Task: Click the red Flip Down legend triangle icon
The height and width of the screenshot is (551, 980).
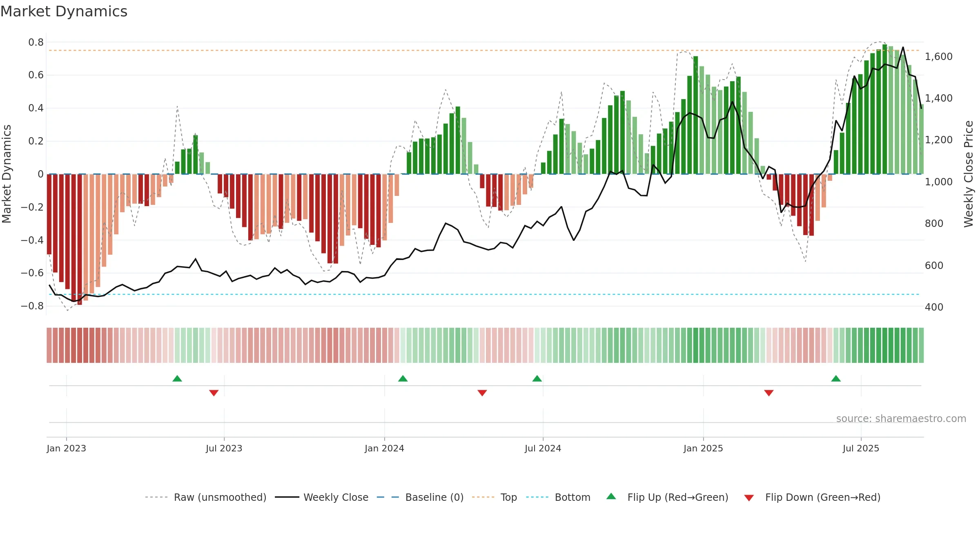Action: (749, 498)
